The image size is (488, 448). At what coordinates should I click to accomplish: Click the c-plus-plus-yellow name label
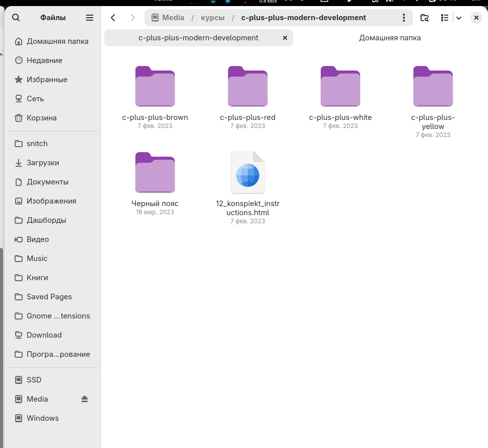pyautogui.click(x=433, y=122)
